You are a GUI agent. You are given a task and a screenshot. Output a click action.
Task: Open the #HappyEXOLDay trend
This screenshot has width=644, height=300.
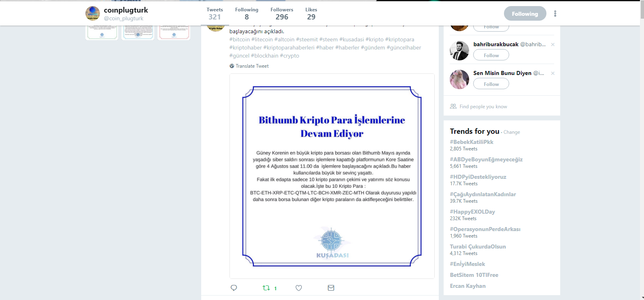pyautogui.click(x=472, y=212)
